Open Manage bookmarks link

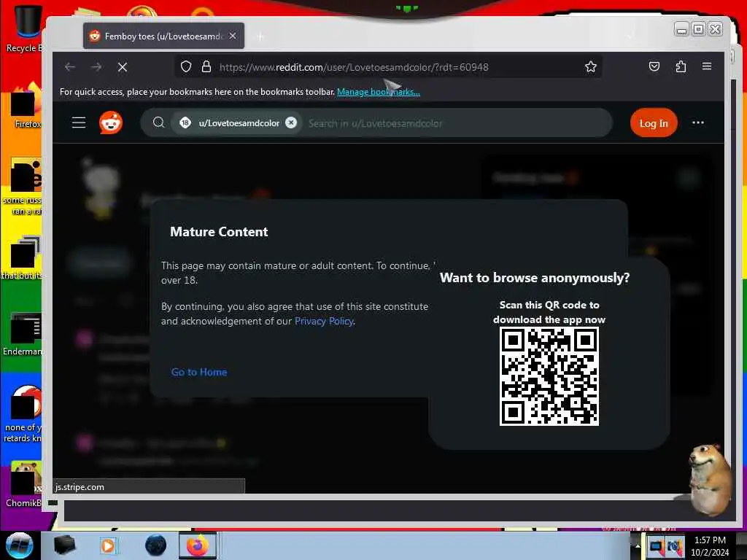pos(379,92)
